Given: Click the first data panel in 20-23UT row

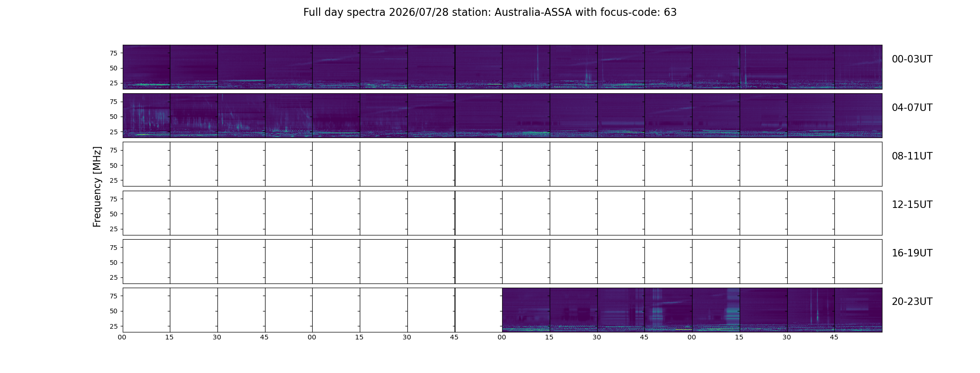Looking at the screenshot, I should 526,310.
